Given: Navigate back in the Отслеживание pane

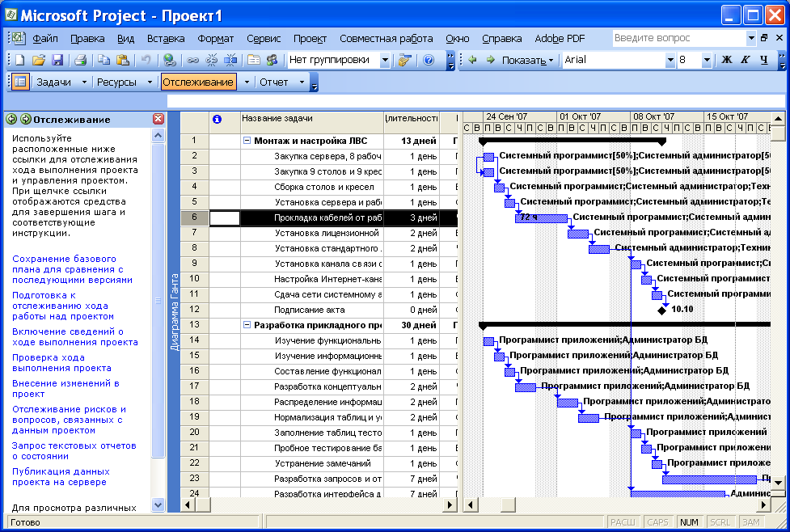Looking at the screenshot, I should pyautogui.click(x=11, y=120).
